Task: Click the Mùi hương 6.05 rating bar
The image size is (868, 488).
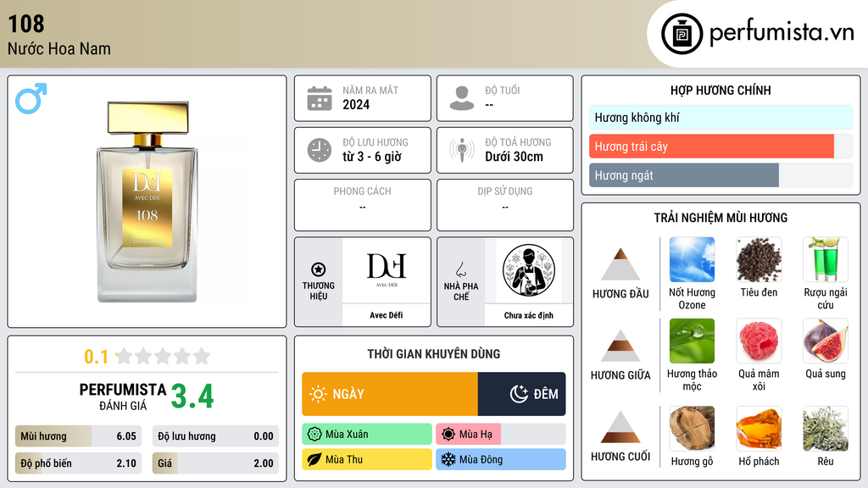Action: click(x=78, y=436)
